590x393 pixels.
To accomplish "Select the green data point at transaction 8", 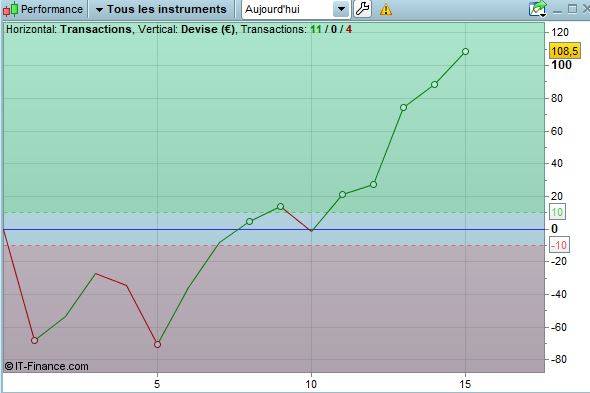I will [x=249, y=221].
